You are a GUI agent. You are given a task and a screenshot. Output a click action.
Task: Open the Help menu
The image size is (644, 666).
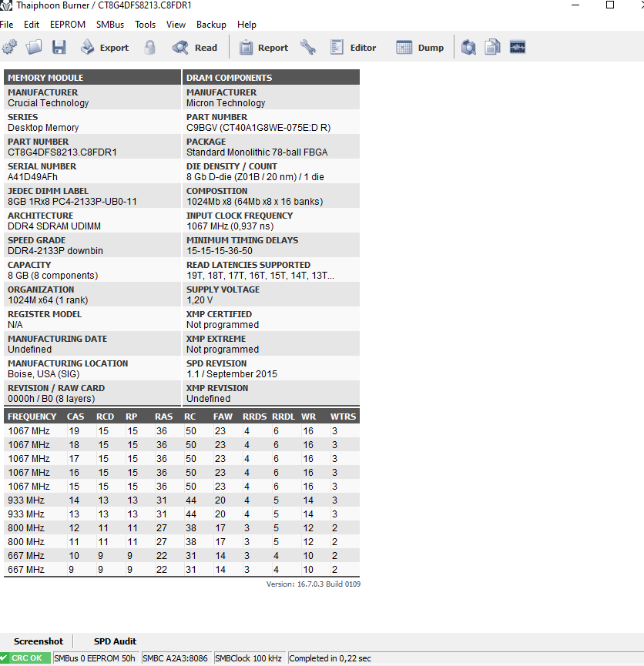click(x=247, y=25)
